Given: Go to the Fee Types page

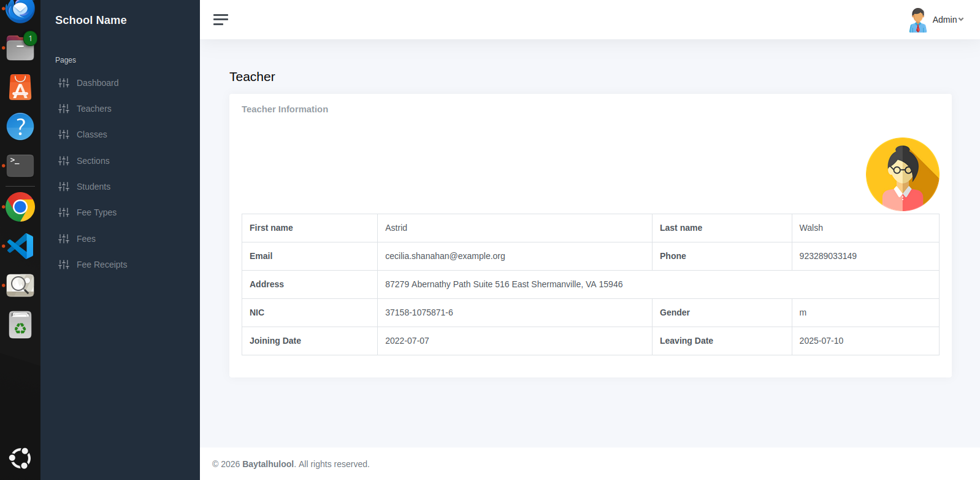Looking at the screenshot, I should 96,212.
